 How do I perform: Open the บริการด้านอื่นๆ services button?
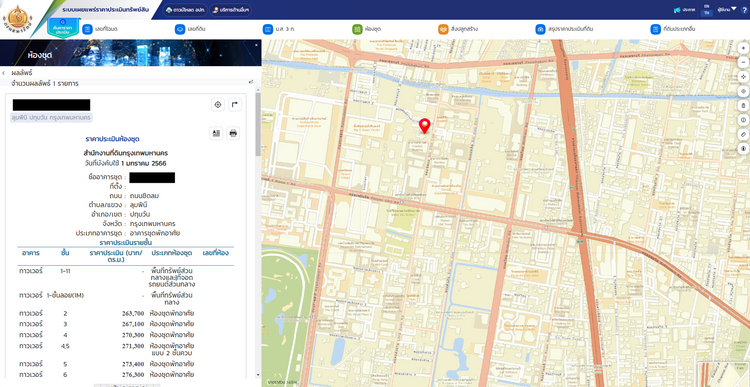pos(230,10)
